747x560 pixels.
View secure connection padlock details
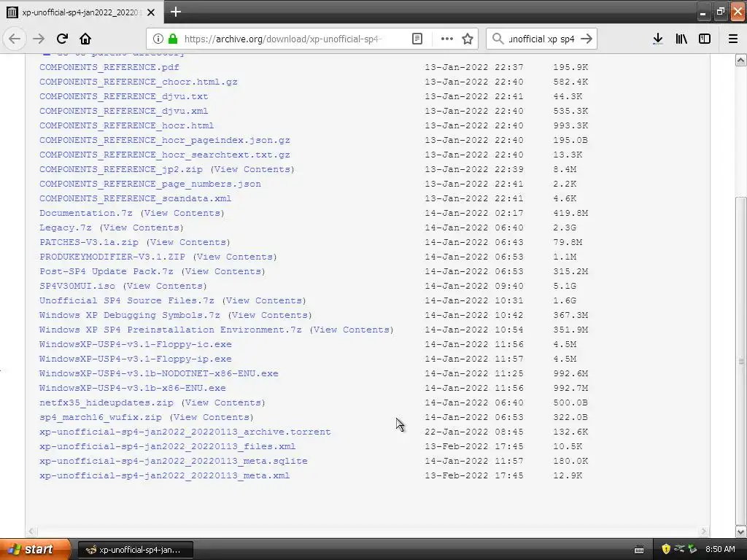173,39
